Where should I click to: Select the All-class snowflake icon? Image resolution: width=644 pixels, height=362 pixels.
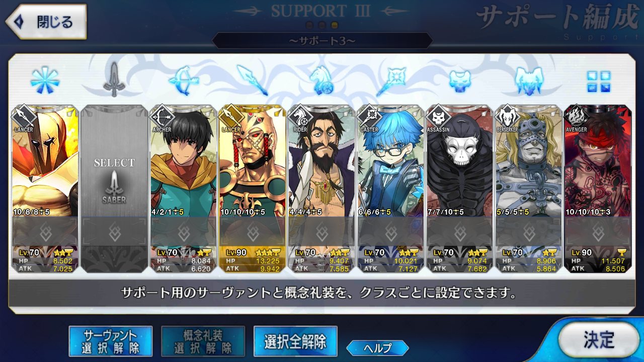coord(45,80)
